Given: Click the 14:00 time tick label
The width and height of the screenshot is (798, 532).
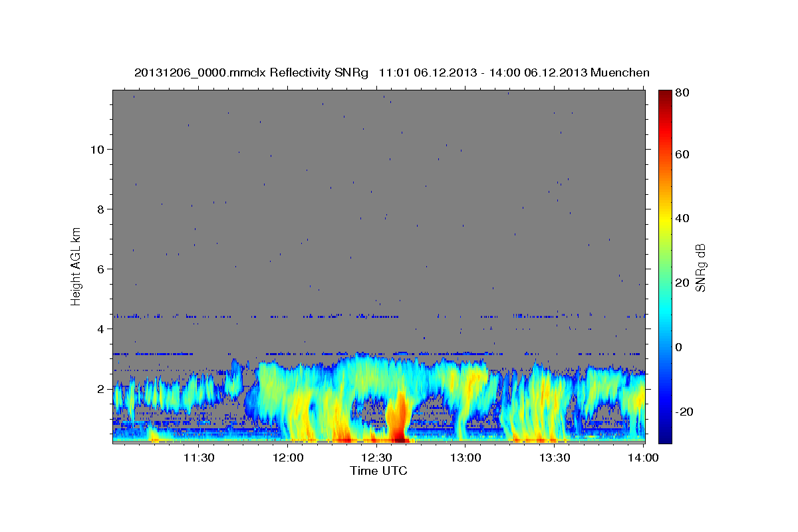Looking at the screenshot, I should tap(643, 458).
